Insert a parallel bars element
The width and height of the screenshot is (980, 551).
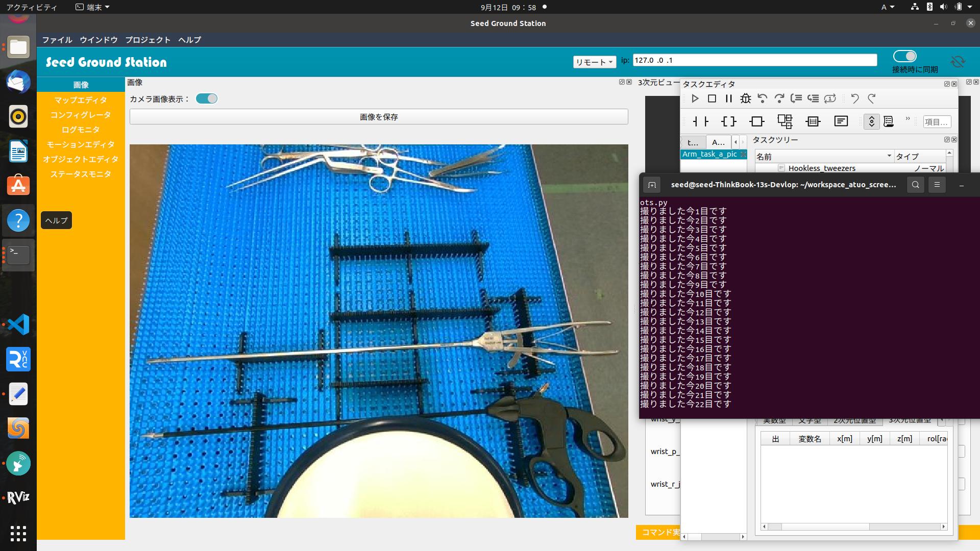[x=701, y=121]
